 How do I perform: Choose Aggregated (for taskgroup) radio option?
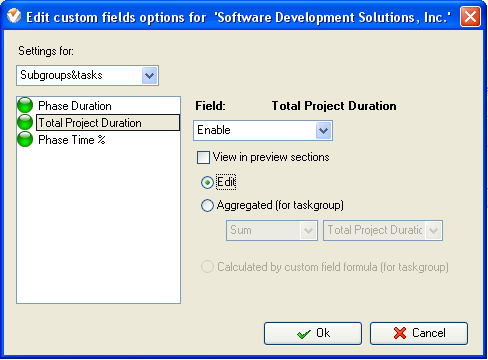[207, 205]
